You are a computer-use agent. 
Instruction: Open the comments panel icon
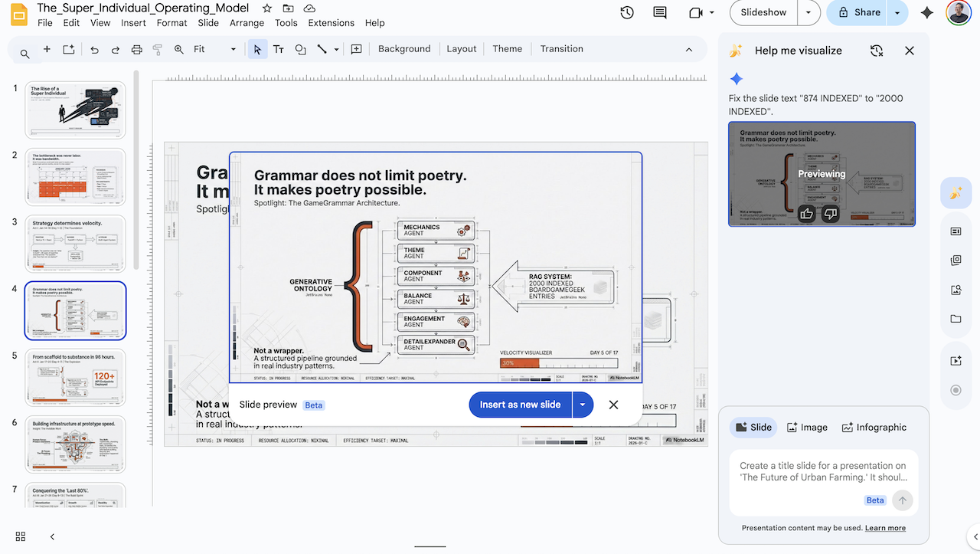pos(659,12)
